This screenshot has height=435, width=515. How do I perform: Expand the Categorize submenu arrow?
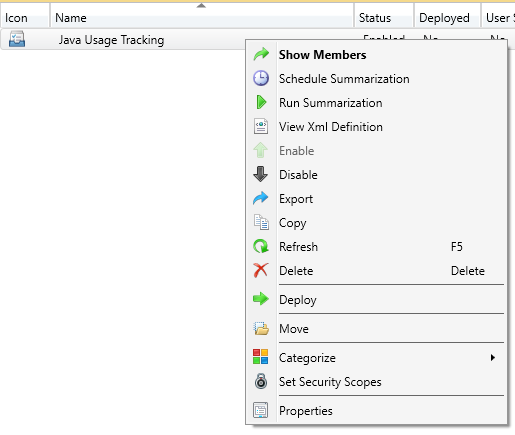pyautogui.click(x=493, y=358)
